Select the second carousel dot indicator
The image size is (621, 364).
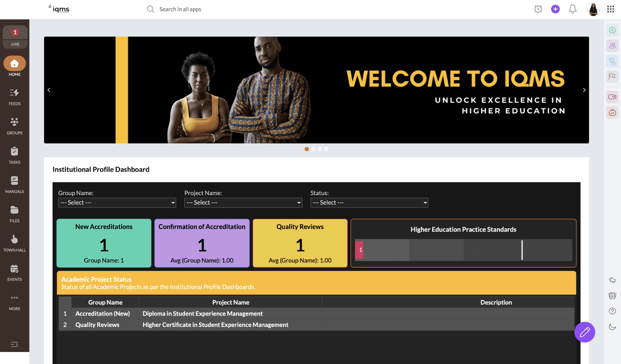(313, 149)
